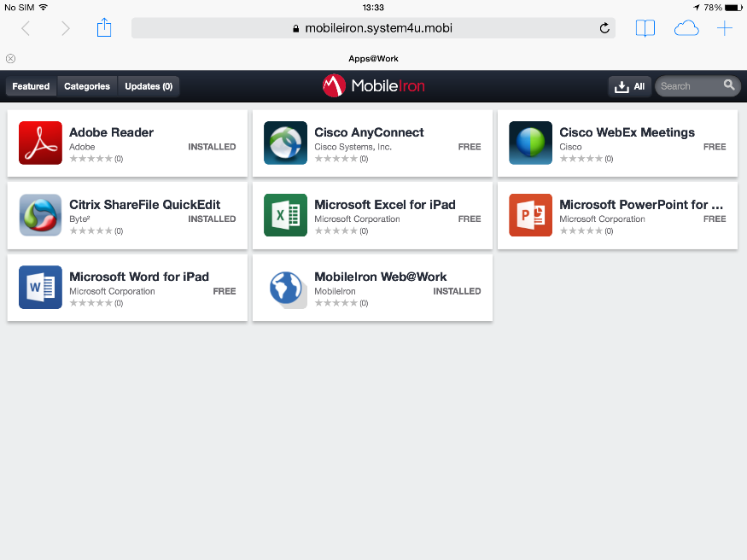Viewport: 747px width, 560px height.
Task: Tap the Safari back arrow
Action: click(26, 28)
